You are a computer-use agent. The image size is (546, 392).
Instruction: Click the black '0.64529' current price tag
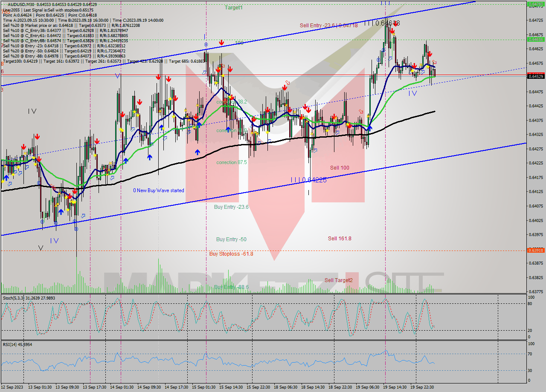tap(536, 76)
